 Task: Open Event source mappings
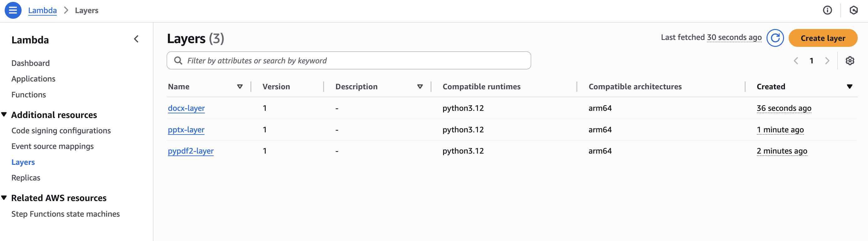[x=52, y=146]
